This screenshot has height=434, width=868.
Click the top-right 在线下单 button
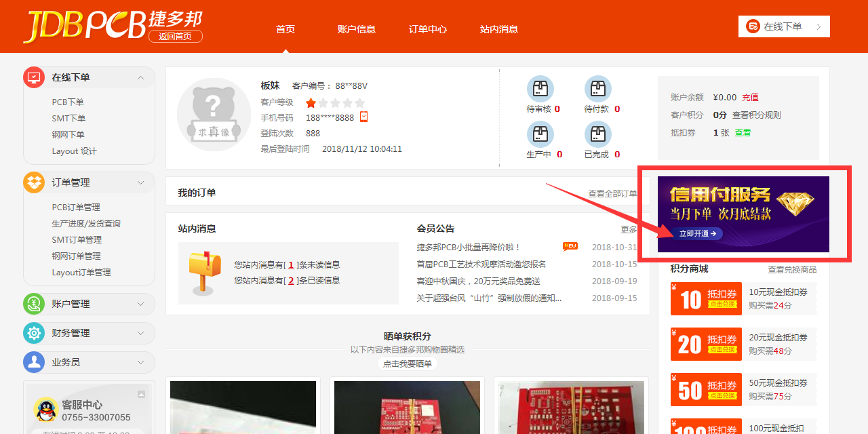784,26
